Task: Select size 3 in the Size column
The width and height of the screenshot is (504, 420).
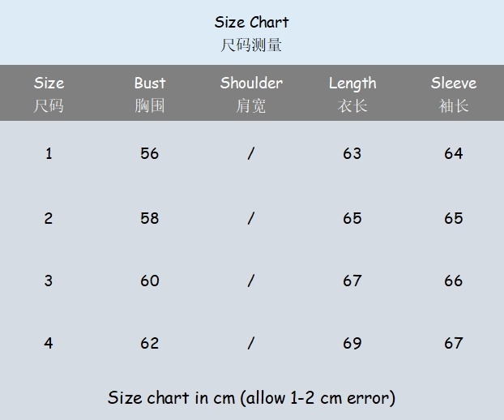Action: [x=49, y=281]
